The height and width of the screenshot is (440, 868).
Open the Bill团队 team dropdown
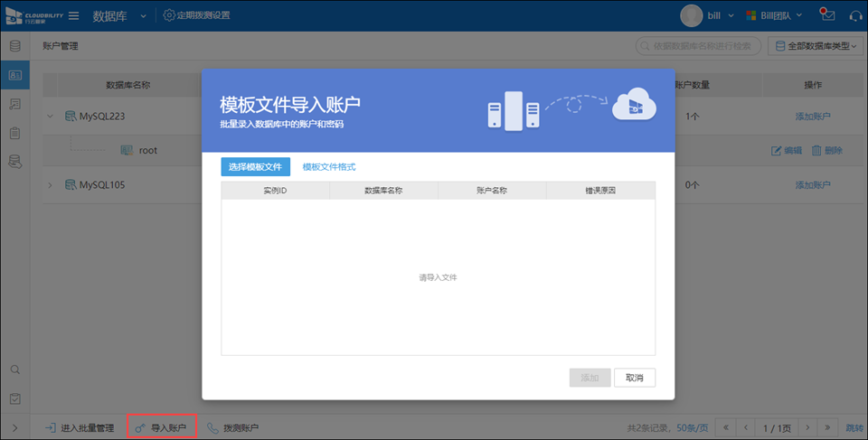click(774, 15)
